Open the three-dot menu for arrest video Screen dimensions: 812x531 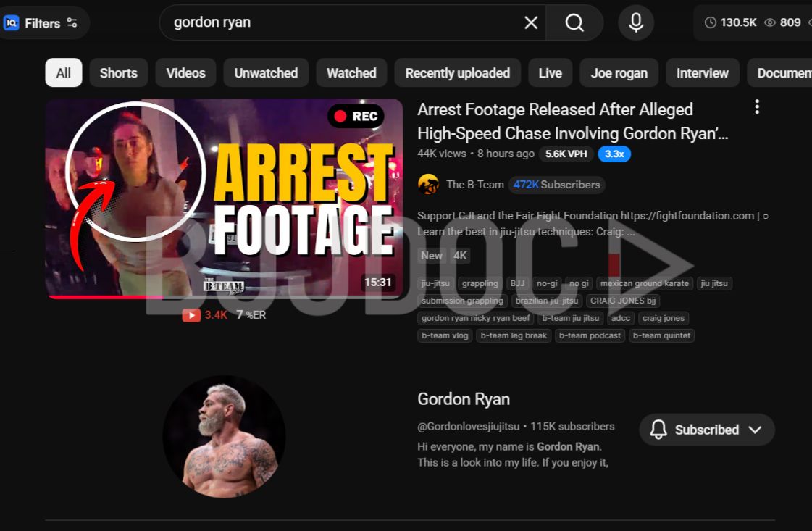pyautogui.click(x=757, y=107)
